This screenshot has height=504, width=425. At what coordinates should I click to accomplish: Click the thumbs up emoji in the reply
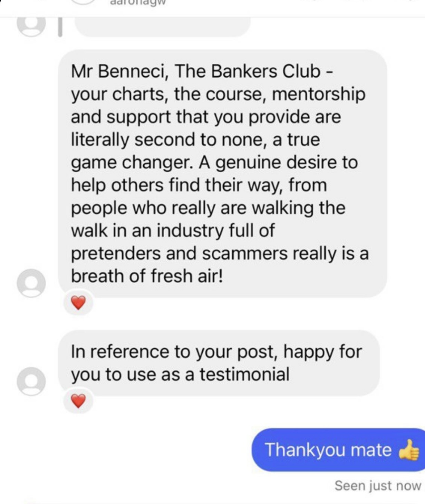409,450
